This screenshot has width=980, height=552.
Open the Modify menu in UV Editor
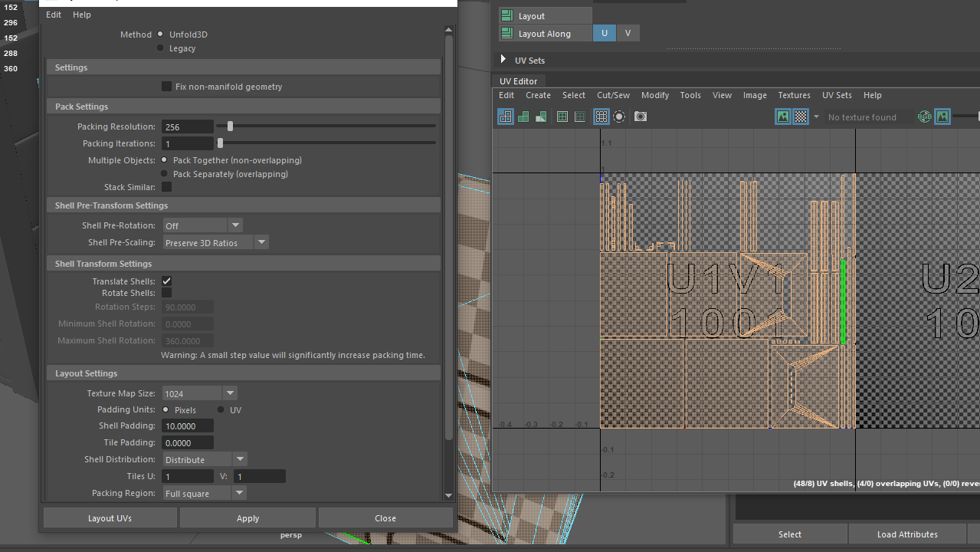click(655, 95)
